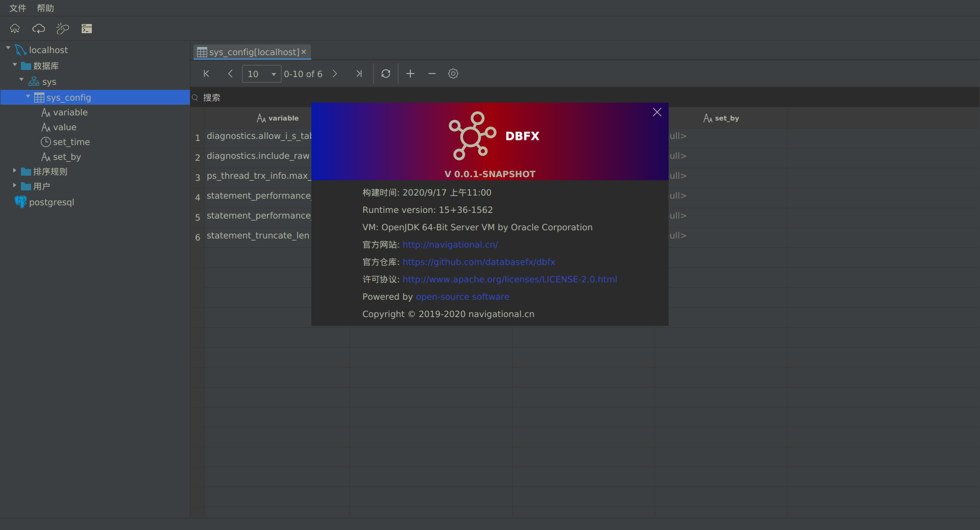This screenshot has height=530, width=980.
Task: Click the cloud refresh connection icon
Action: (x=39, y=29)
